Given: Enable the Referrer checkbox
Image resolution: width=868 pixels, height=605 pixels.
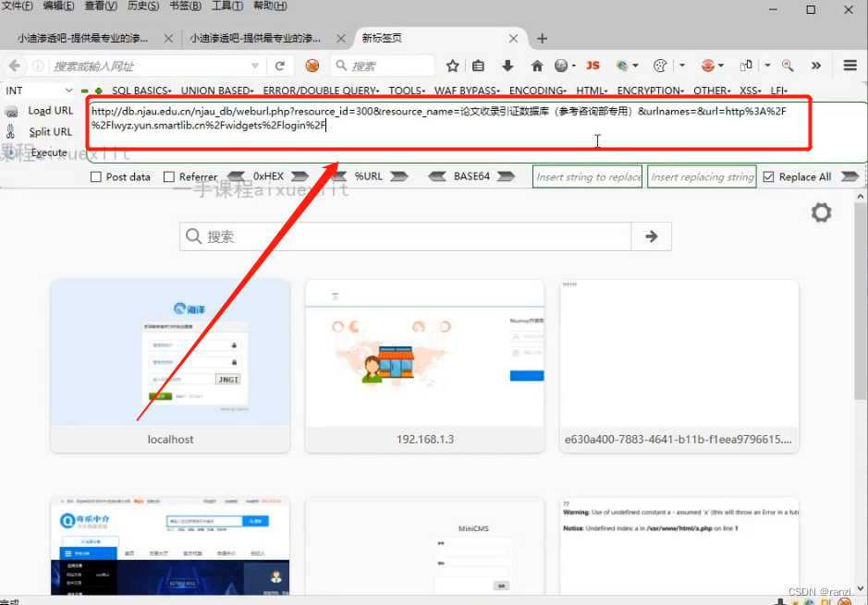Looking at the screenshot, I should 169,177.
